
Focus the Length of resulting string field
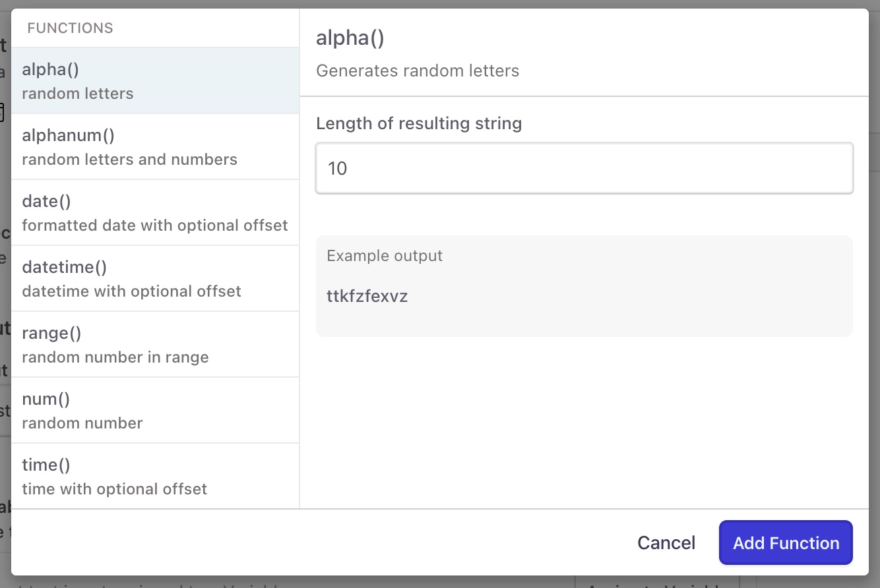(584, 169)
